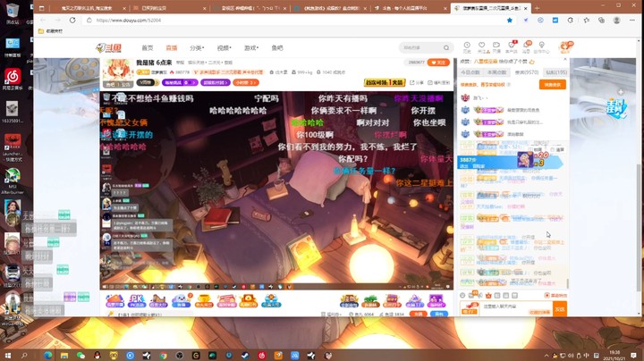Open the 客户端 client download icon
Viewport: 644px width, 361px height.
(512, 46)
